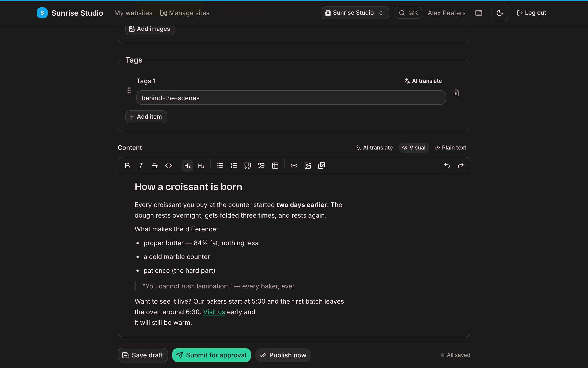Follow the 'Visit us' link
Viewport: 588px width, 368px height.
[x=214, y=312]
